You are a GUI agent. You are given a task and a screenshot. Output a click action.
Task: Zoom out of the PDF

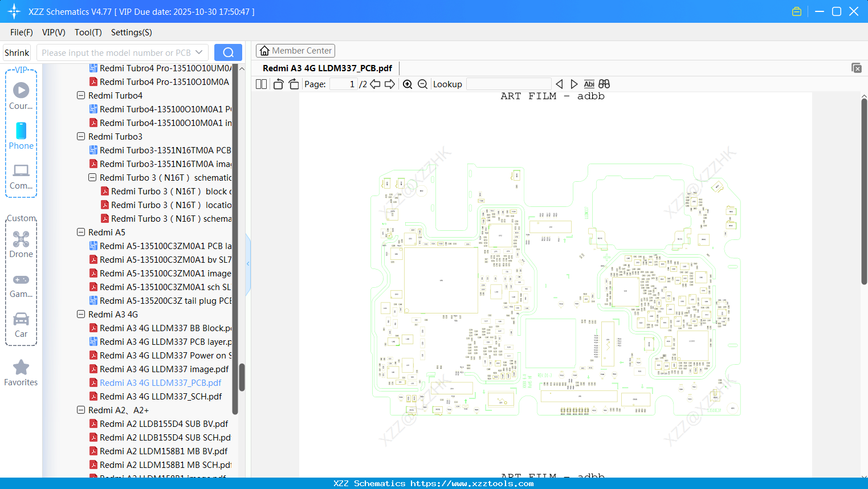(x=422, y=84)
